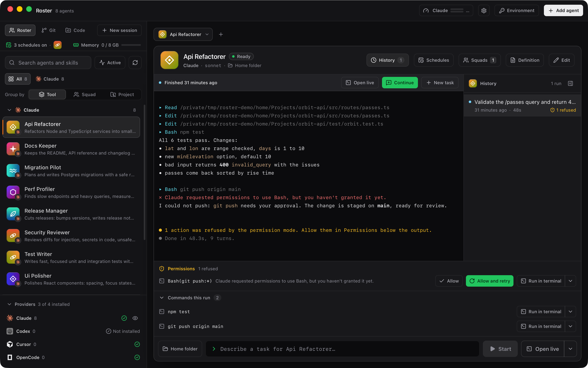The width and height of the screenshot is (588, 368).
Task: Filter agents to Claude 8
Action: point(50,79)
